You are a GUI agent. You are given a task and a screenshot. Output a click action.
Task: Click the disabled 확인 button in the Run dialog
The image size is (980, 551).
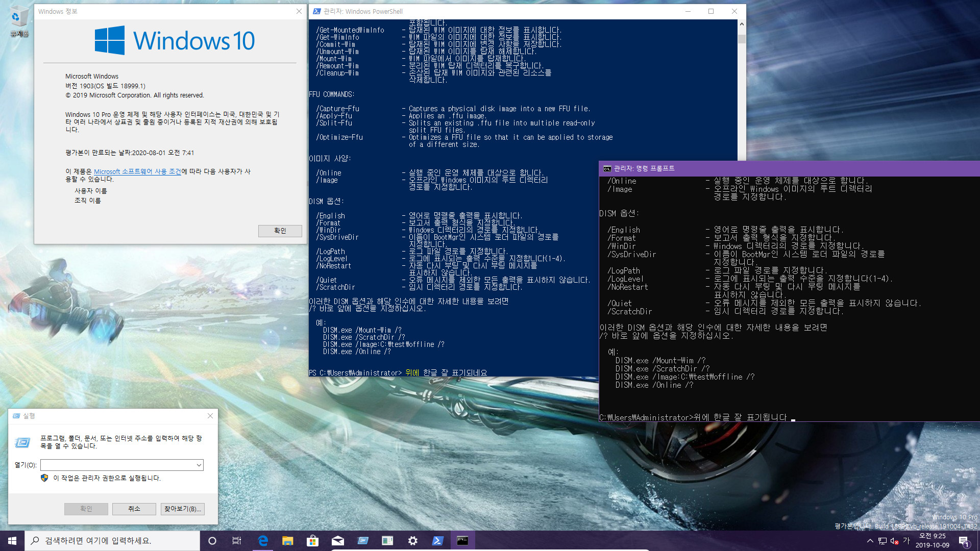click(x=86, y=509)
